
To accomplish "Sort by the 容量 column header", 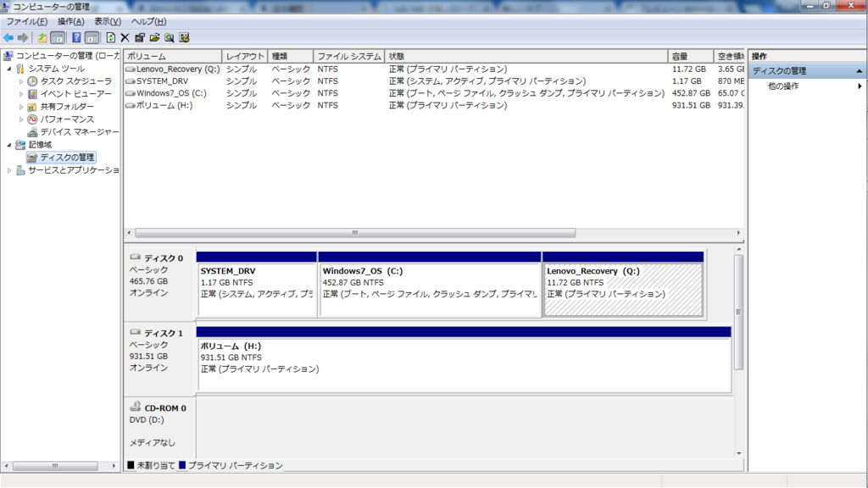I will point(691,57).
